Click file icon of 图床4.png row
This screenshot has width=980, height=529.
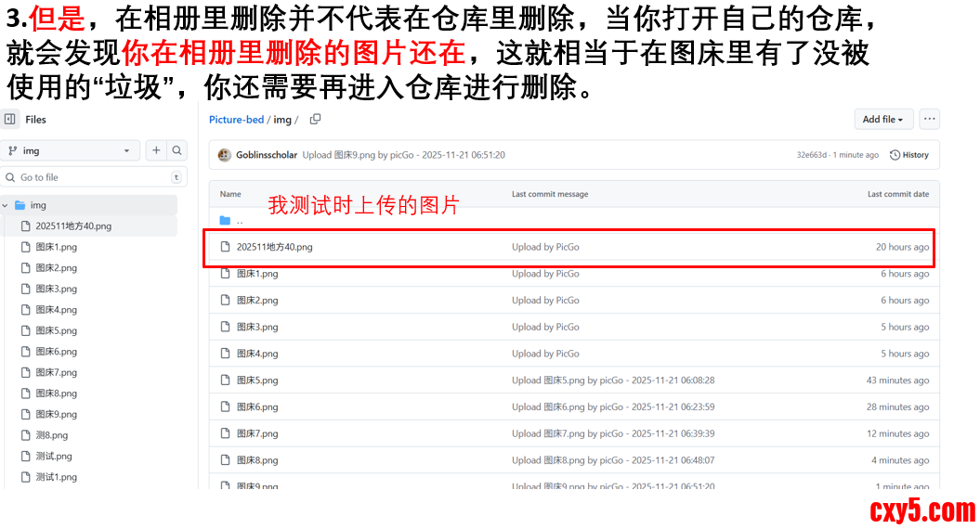(225, 354)
